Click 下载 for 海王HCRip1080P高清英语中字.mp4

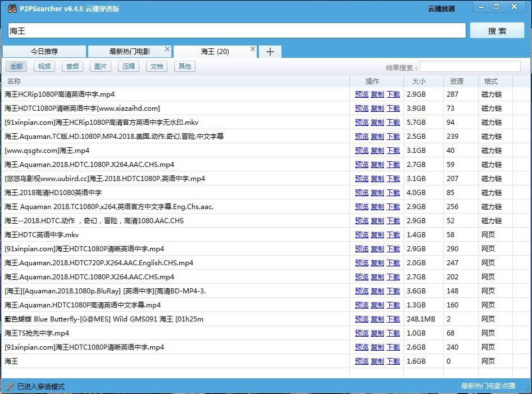point(393,94)
